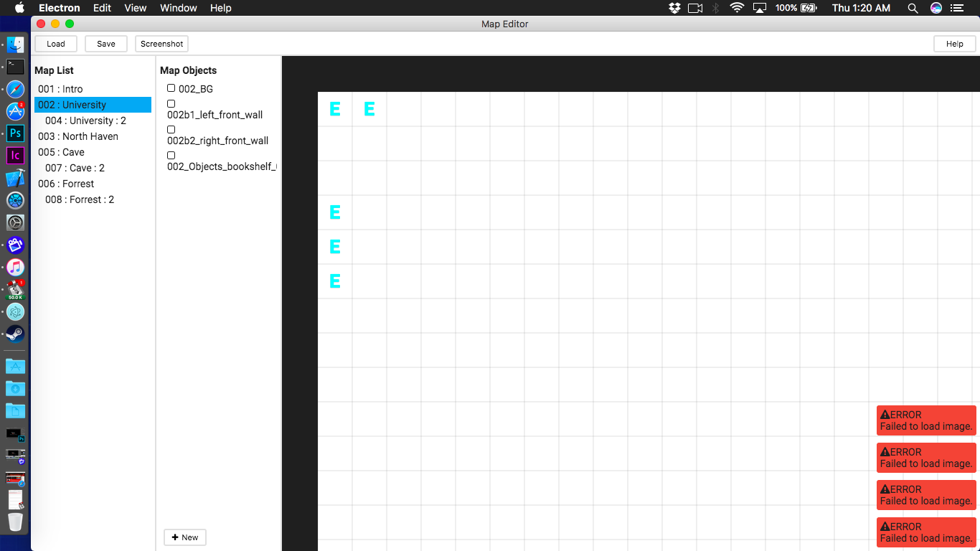980x551 pixels.
Task: Take a map Screenshot via toolbar button
Action: (161, 44)
